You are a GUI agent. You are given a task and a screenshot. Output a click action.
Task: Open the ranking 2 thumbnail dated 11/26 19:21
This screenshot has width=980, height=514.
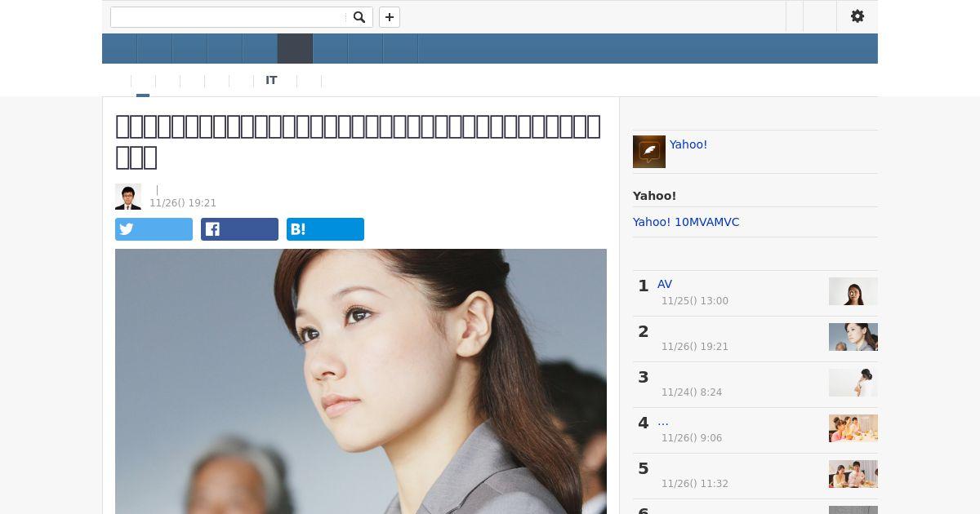[x=853, y=337]
